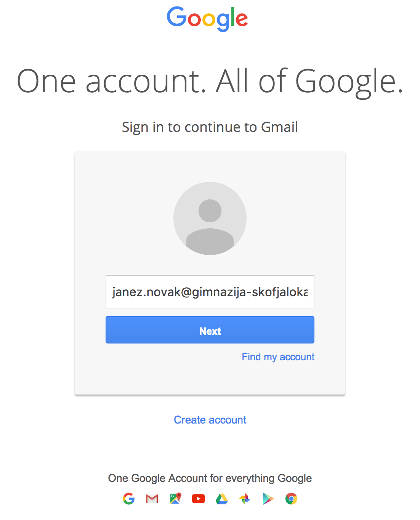Viewport: 420px width, 520px height.
Task: Select the Chrome browser icon
Action: (291, 499)
